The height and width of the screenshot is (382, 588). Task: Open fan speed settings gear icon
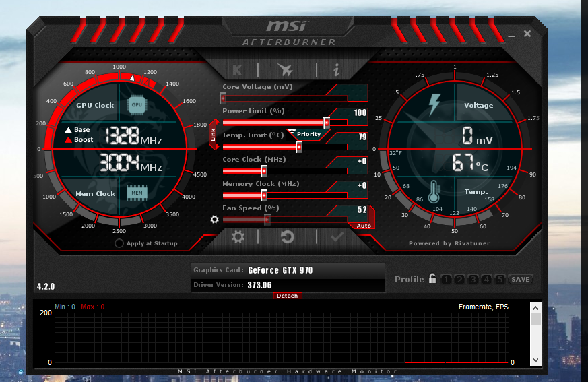pos(214,219)
